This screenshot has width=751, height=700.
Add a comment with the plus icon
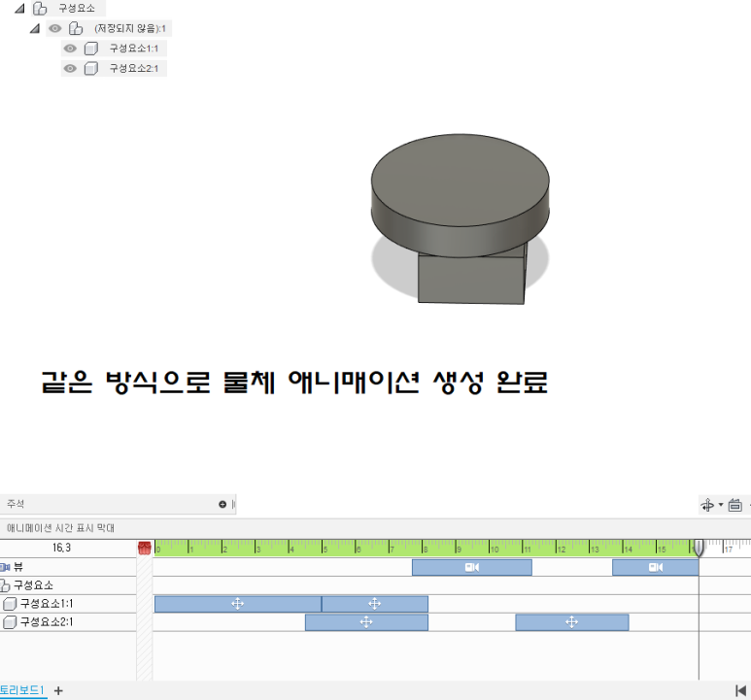pos(222,504)
